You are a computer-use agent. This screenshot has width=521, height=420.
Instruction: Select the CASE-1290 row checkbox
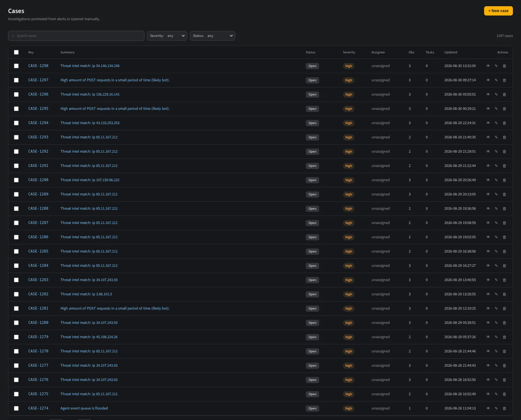click(x=16, y=180)
